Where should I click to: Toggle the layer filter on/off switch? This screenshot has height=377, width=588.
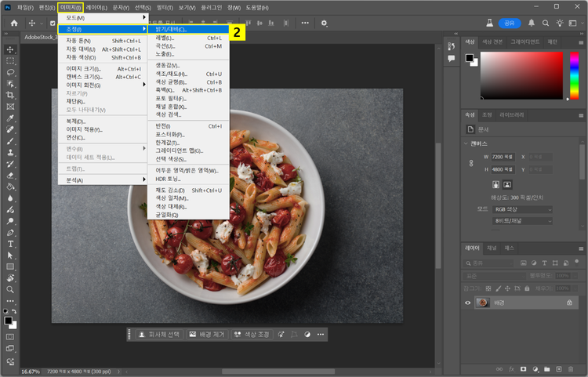click(x=577, y=263)
